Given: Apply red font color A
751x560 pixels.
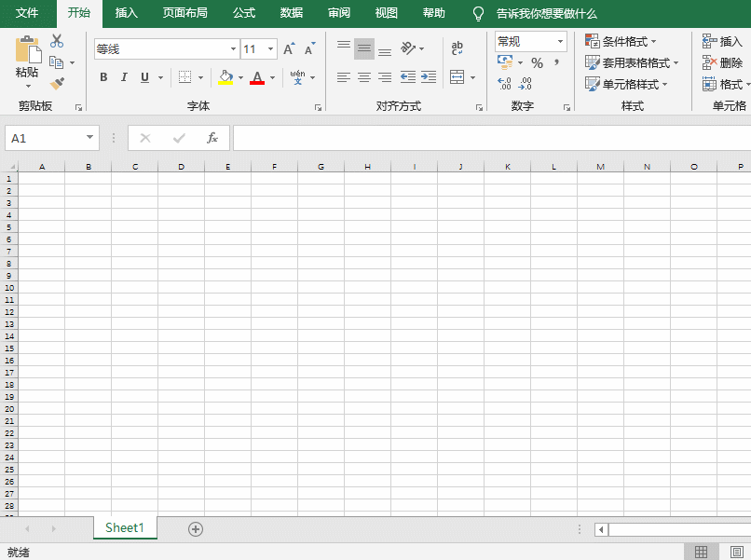Looking at the screenshot, I should [x=257, y=77].
